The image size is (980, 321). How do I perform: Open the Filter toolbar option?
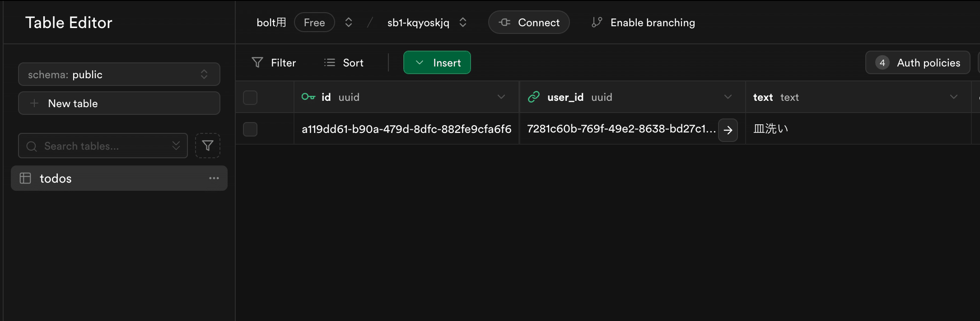click(274, 62)
